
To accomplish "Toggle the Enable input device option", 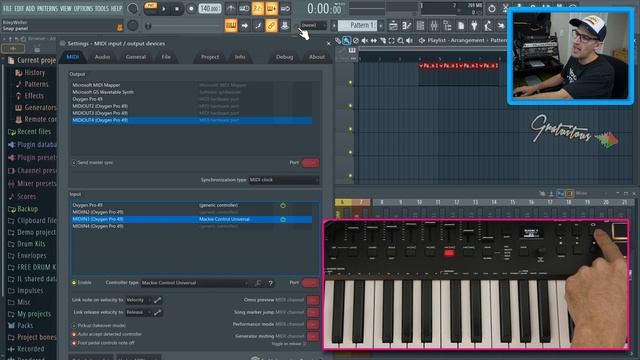I will (82, 282).
